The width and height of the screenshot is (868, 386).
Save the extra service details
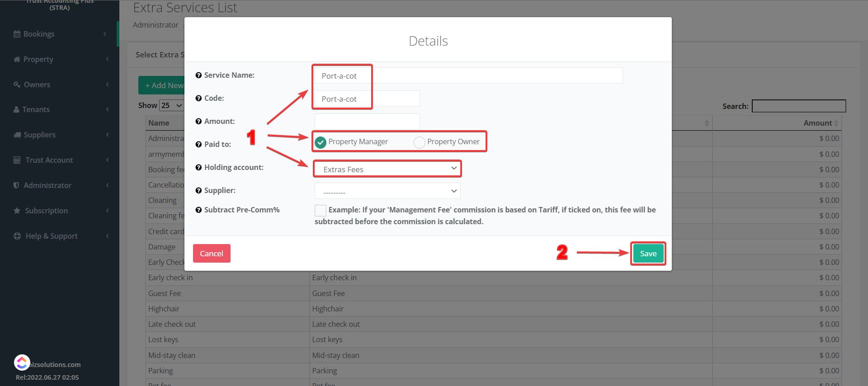(x=648, y=254)
